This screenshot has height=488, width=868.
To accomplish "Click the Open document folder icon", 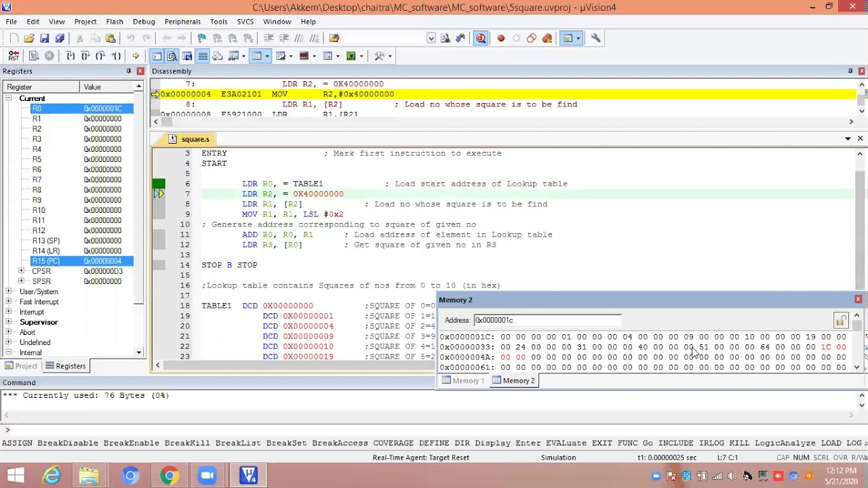I will click(x=334, y=38).
